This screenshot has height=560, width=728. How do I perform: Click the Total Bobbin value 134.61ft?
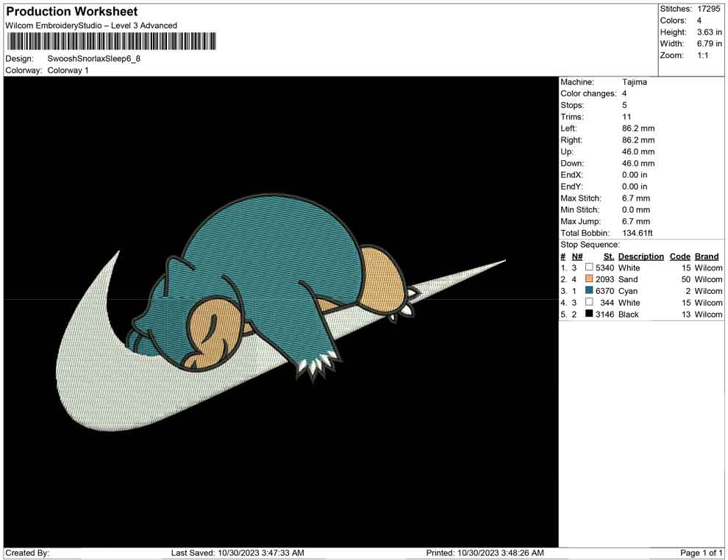click(638, 233)
